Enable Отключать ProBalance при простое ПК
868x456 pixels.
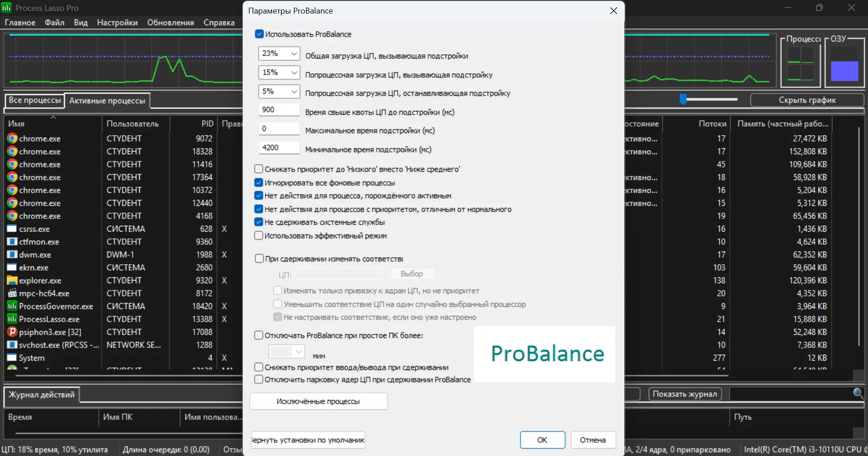[259, 335]
